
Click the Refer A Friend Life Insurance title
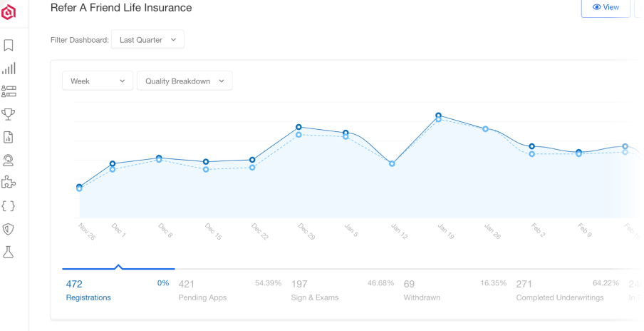point(121,7)
